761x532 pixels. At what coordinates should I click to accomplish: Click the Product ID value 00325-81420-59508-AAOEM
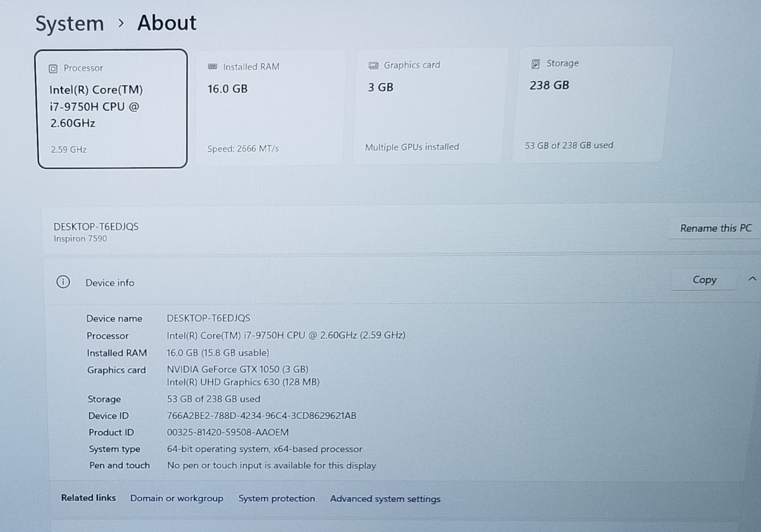(x=228, y=432)
